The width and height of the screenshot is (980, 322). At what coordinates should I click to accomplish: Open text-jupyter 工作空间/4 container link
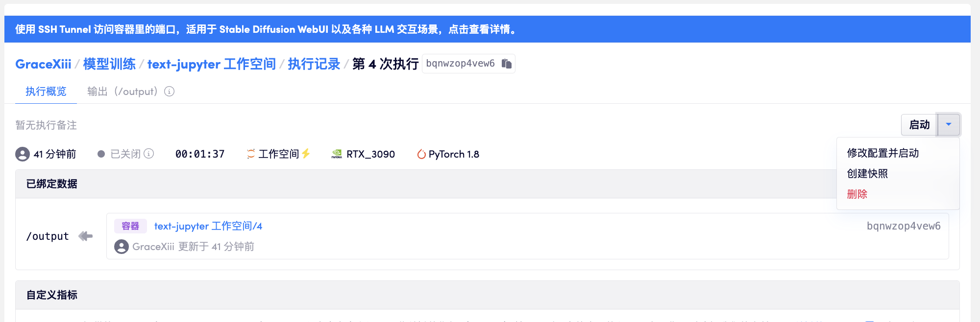tap(208, 226)
